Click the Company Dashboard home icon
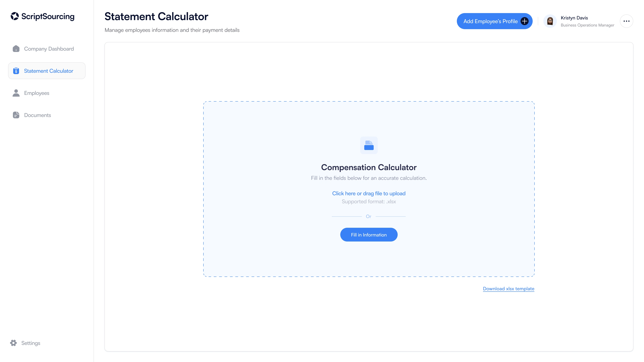This screenshot has height=362, width=644. [16, 49]
